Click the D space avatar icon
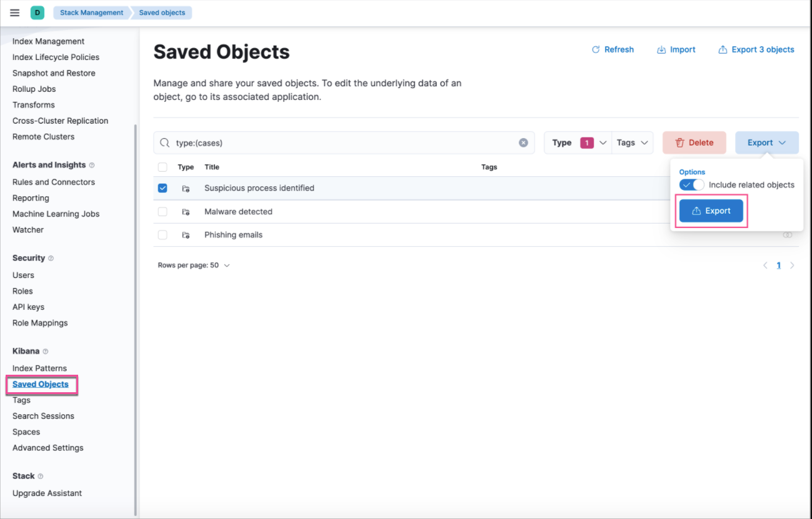 (36, 12)
